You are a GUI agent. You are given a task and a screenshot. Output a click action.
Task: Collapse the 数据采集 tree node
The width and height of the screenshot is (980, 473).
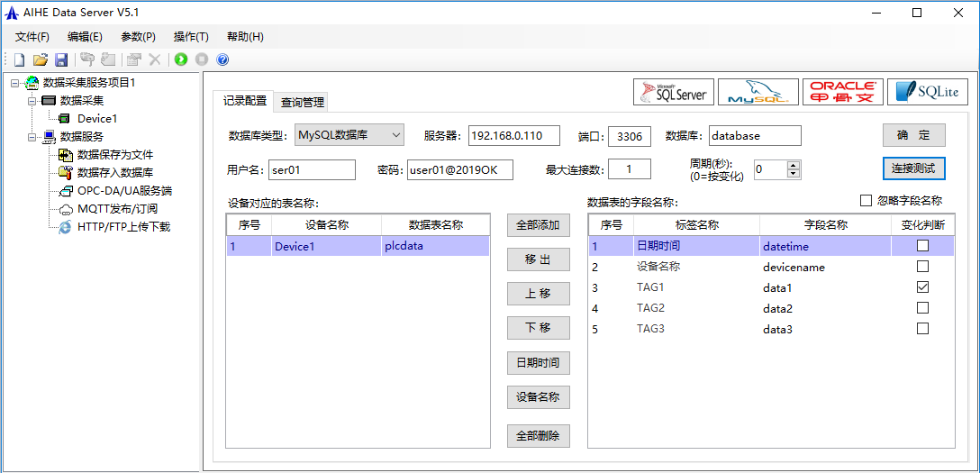coord(31,100)
